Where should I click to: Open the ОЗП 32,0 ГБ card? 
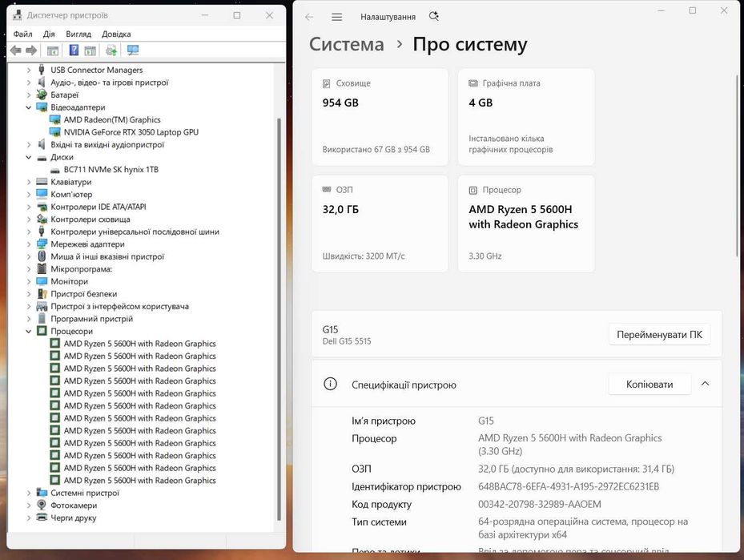tap(380, 224)
